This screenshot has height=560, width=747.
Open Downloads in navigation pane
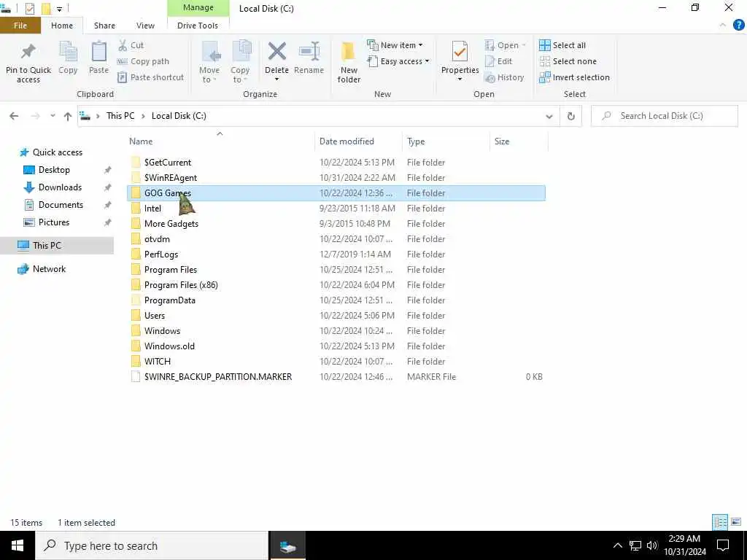tap(60, 187)
